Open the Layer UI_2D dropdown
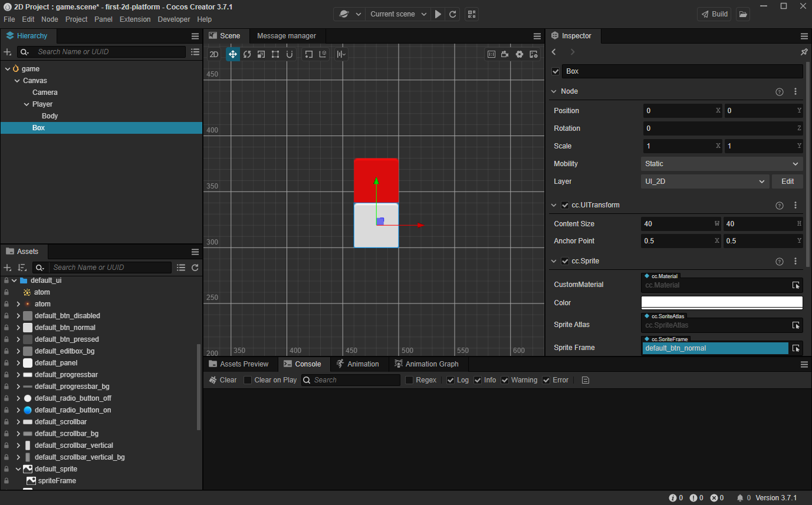Image resolution: width=812 pixels, height=505 pixels. click(705, 181)
